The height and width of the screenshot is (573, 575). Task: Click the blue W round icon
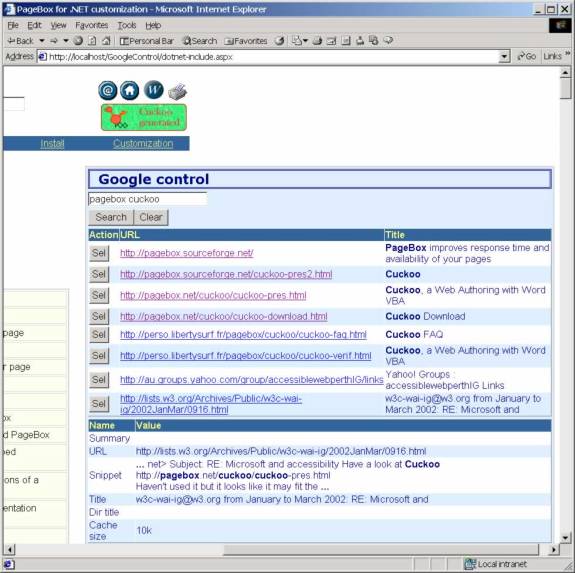(x=154, y=90)
